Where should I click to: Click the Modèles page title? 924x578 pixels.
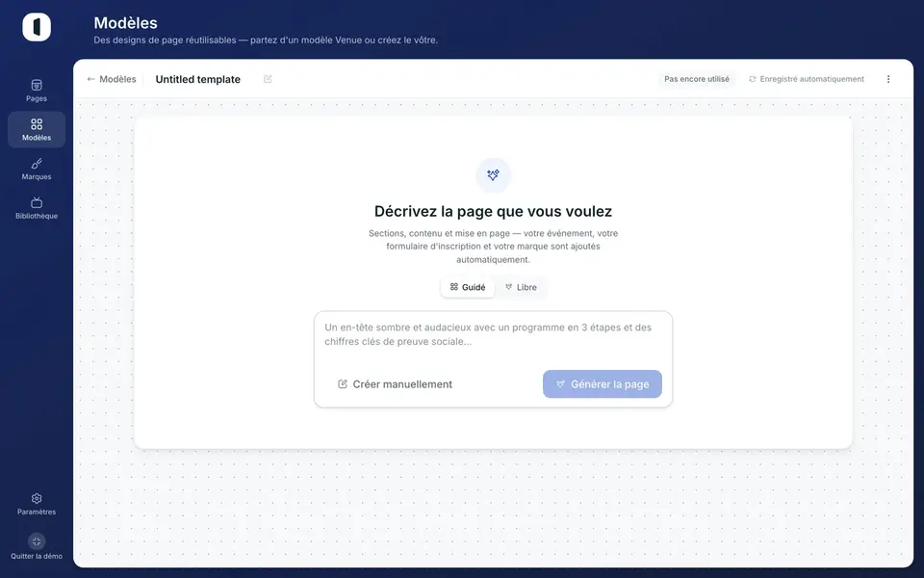click(x=125, y=23)
